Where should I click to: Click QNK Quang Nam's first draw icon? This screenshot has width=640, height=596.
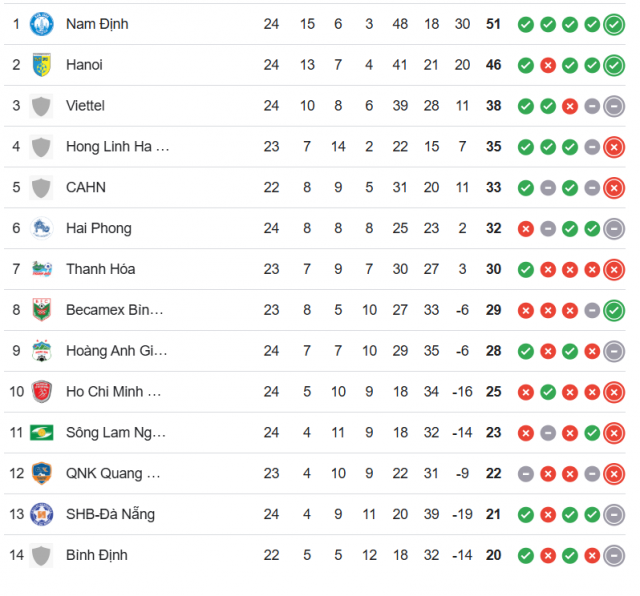point(526,474)
